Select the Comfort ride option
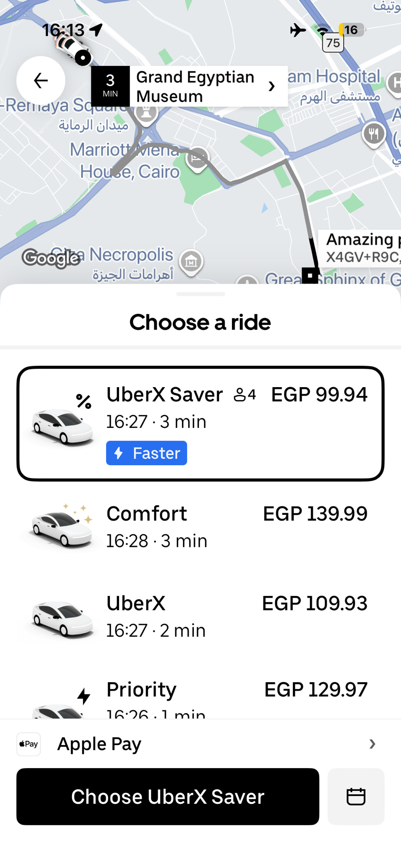Image resolution: width=401 pixels, height=868 pixels. point(200,526)
